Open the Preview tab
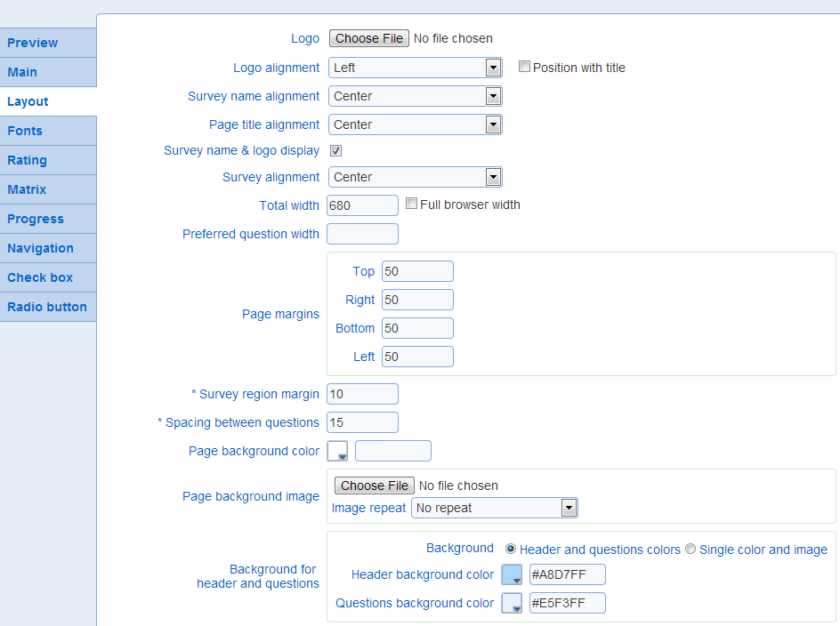 coord(48,43)
